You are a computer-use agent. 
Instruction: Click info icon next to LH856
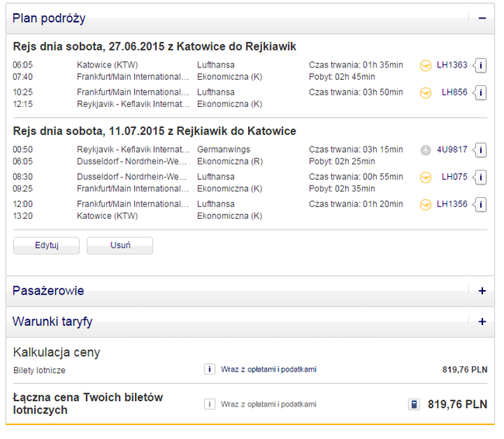point(480,93)
